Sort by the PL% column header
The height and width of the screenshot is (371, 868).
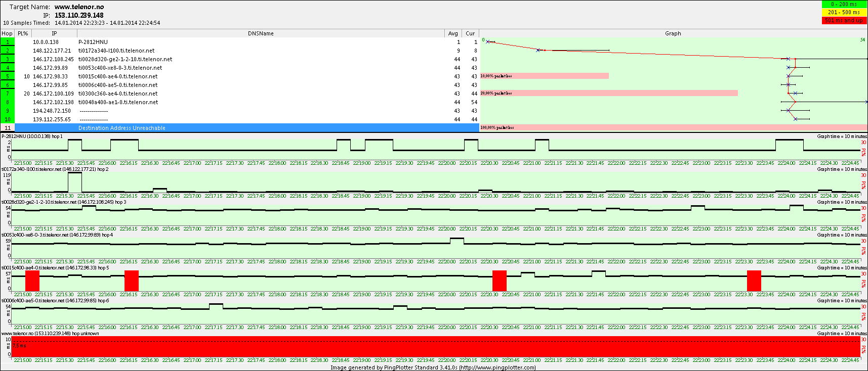[x=23, y=33]
